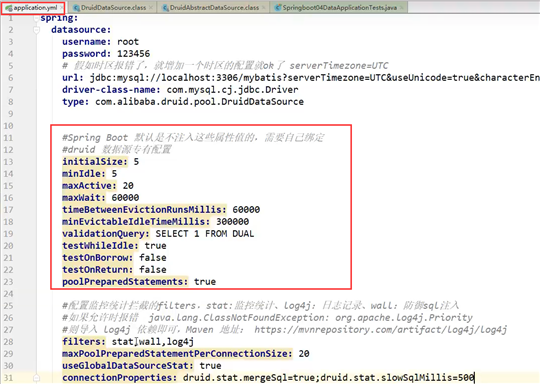Click the 'maxWait' property
The width and height of the screenshot is (540, 384).
[84, 198]
